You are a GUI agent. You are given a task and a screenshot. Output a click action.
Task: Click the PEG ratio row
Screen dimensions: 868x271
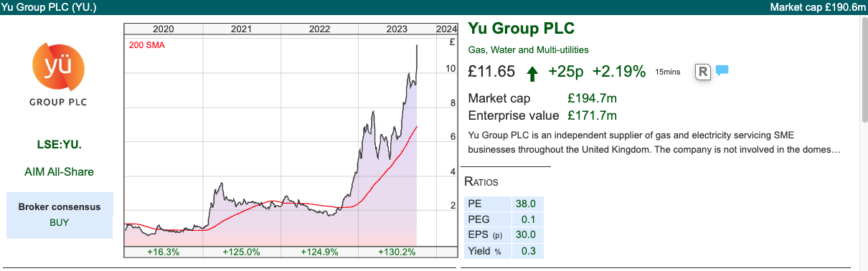[504, 219]
